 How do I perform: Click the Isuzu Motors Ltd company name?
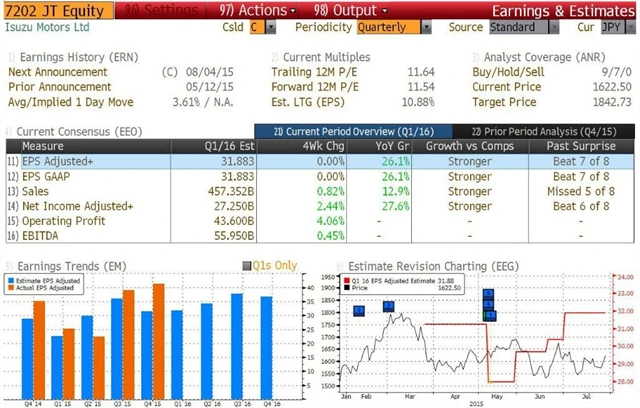(x=47, y=27)
